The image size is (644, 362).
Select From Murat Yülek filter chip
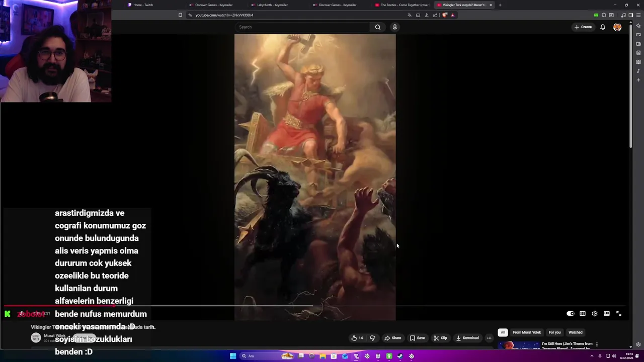(x=527, y=332)
